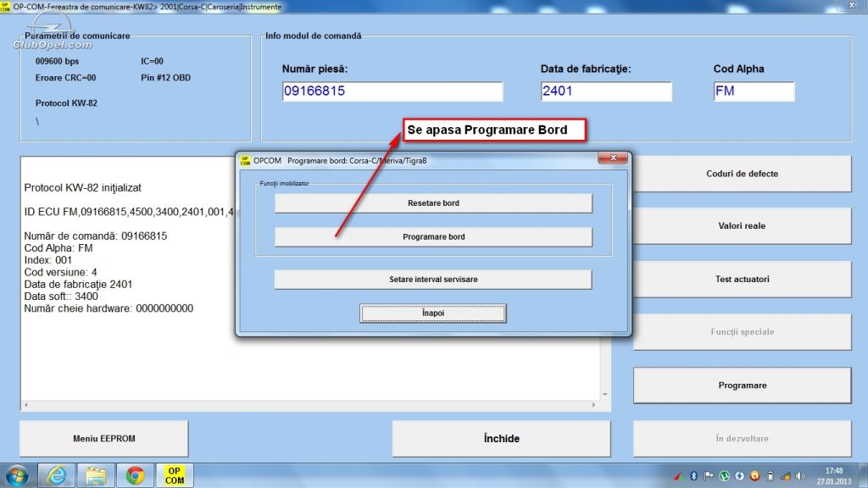Choose Programare bord in immobilizer functions
Image resolution: width=868 pixels, height=488 pixels.
click(433, 237)
